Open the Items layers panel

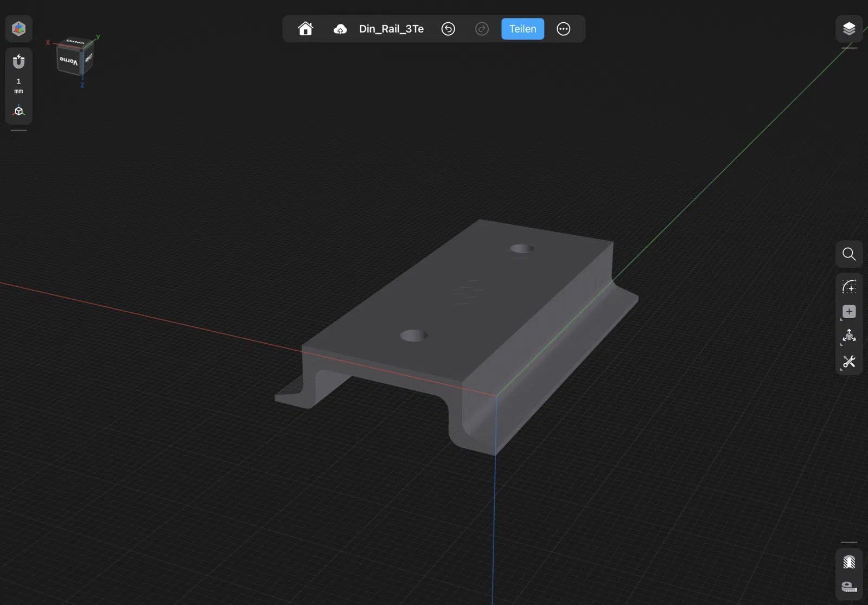pyautogui.click(x=849, y=29)
